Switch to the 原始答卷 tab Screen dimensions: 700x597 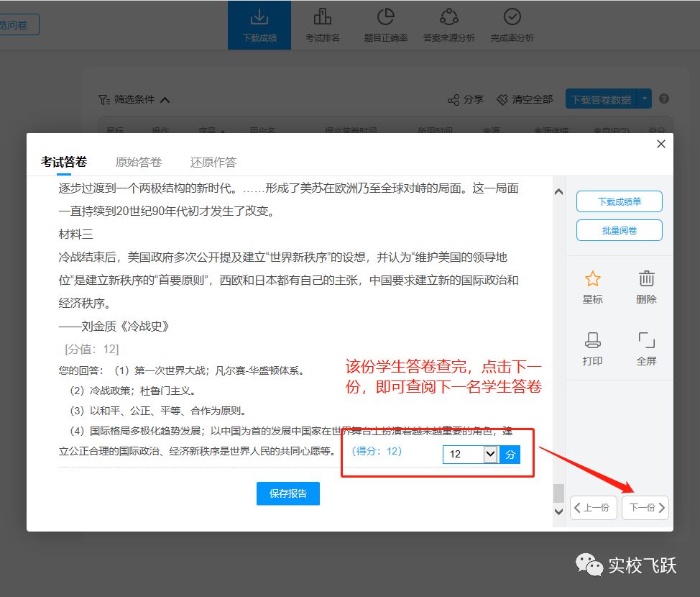pos(138,162)
